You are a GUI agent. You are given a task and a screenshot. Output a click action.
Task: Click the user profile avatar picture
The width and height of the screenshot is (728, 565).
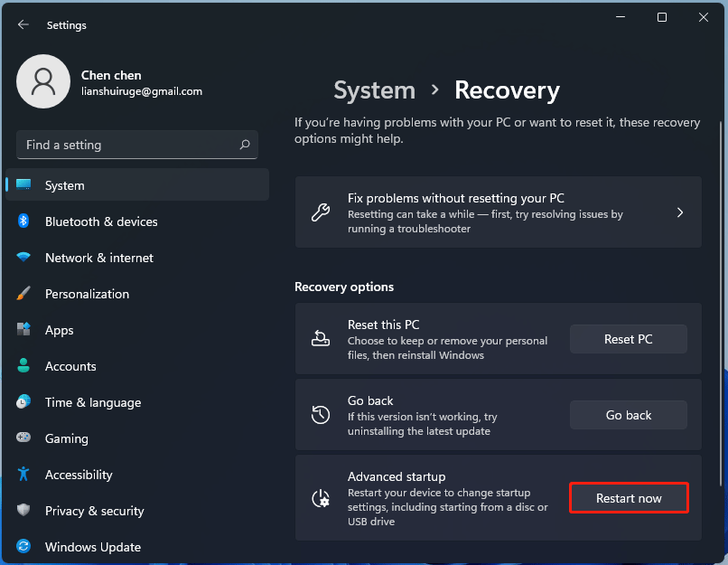(43, 81)
